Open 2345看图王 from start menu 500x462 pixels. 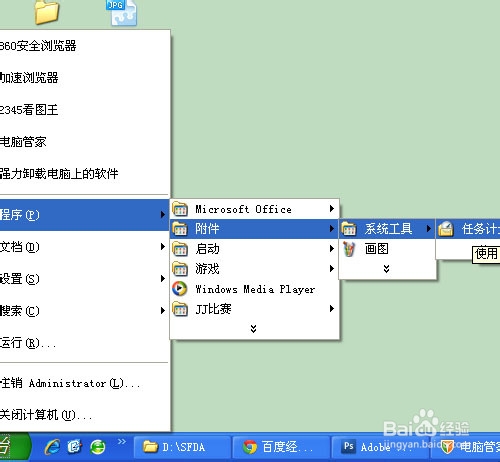pyautogui.click(x=85, y=110)
